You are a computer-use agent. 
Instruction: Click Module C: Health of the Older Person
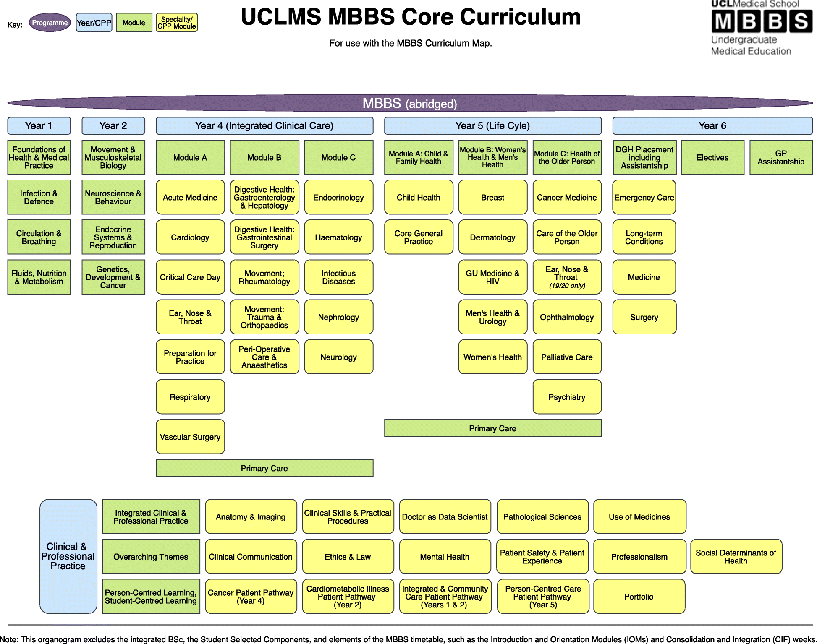tap(567, 157)
